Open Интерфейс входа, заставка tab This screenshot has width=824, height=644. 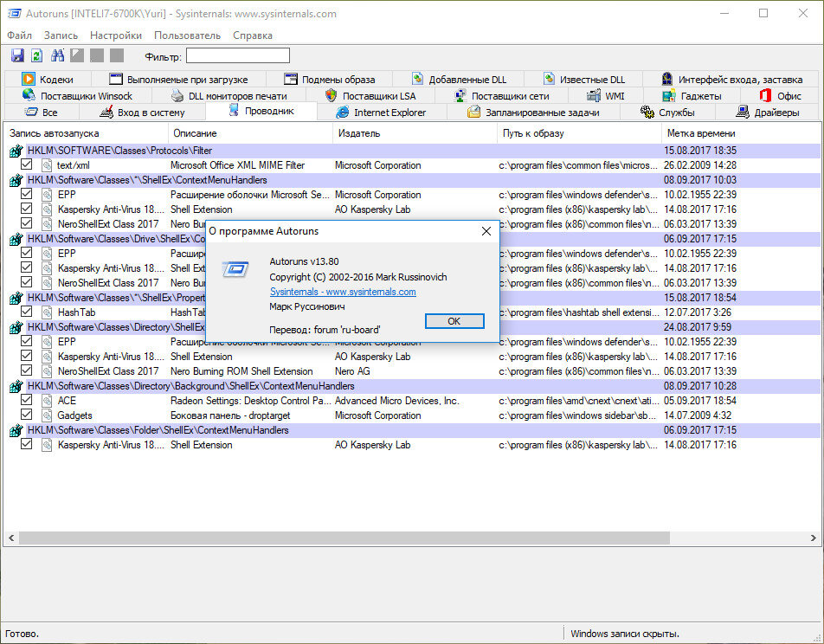click(731, 80)
